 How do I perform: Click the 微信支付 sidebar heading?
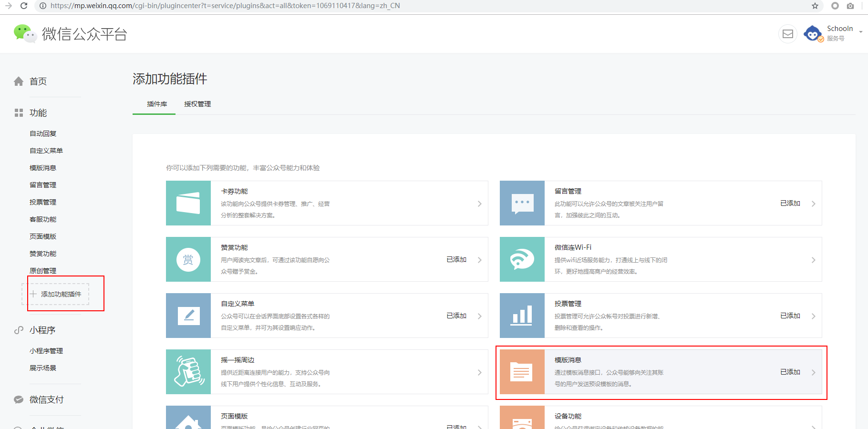[x=47, y=399]
